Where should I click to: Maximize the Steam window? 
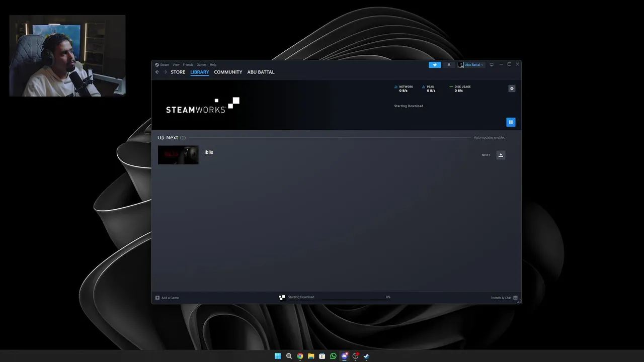pos(509,64)
